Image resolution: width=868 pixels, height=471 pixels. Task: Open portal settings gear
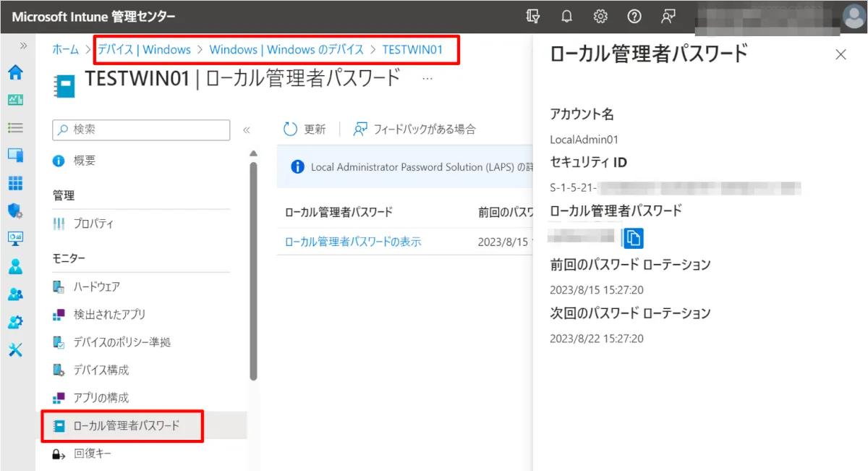(600, 17)
